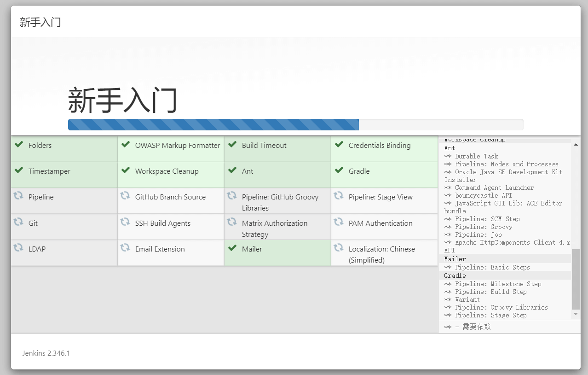Screen dimensions: 588x375
Task: Click the log panel scrollbar down arrow
Action: coord(576,314)
